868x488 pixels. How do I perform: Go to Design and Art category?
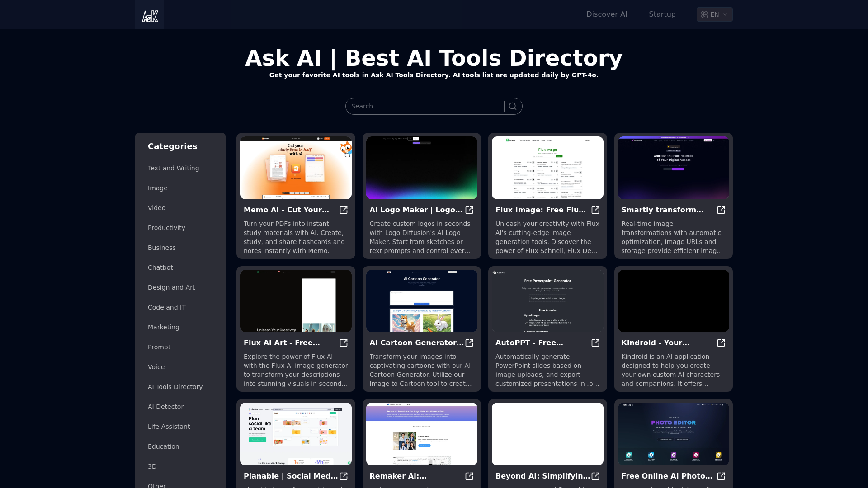(x=171, y=287)
